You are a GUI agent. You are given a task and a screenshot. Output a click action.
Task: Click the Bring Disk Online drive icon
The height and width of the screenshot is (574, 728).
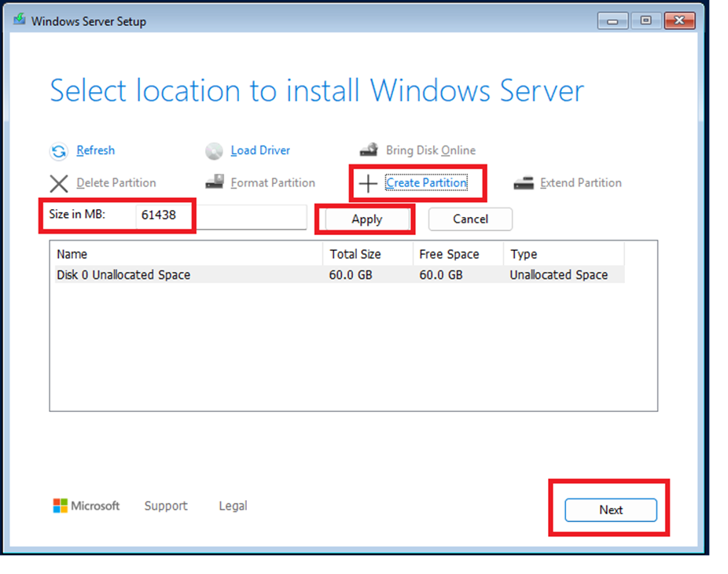coord(370,150)
